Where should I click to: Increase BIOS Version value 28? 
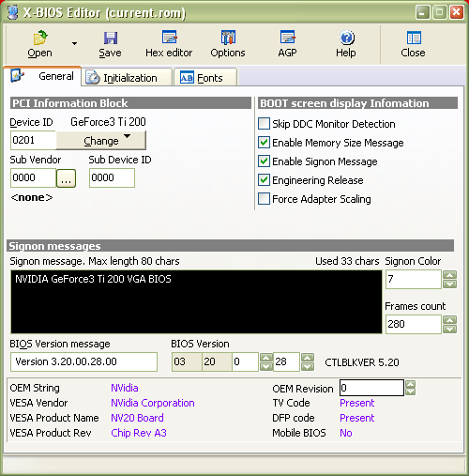click(x=308, y=358)
